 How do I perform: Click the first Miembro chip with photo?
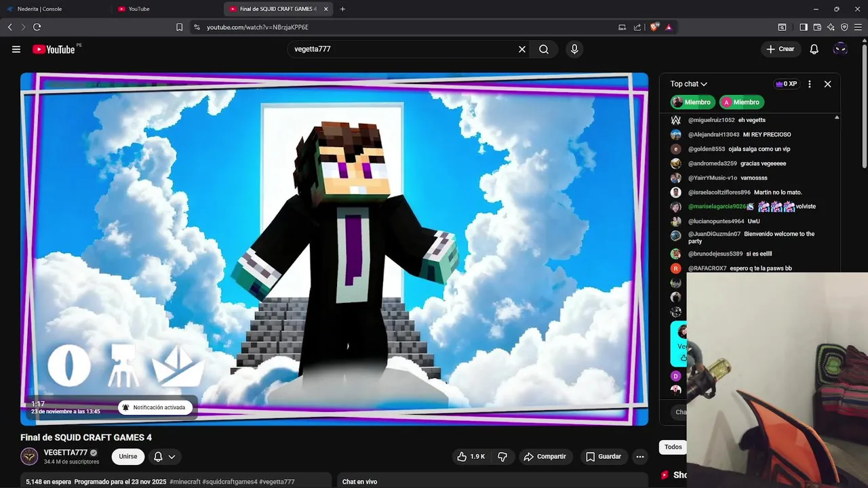point(692,102)
